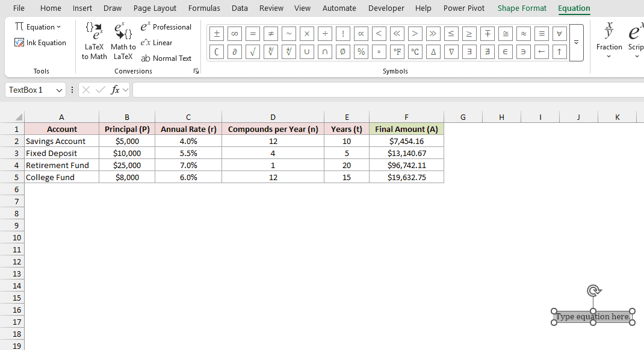Screen dimensions: 644x350
Task: Insert the left arrow symbol
Action: [x=541, y=52]
